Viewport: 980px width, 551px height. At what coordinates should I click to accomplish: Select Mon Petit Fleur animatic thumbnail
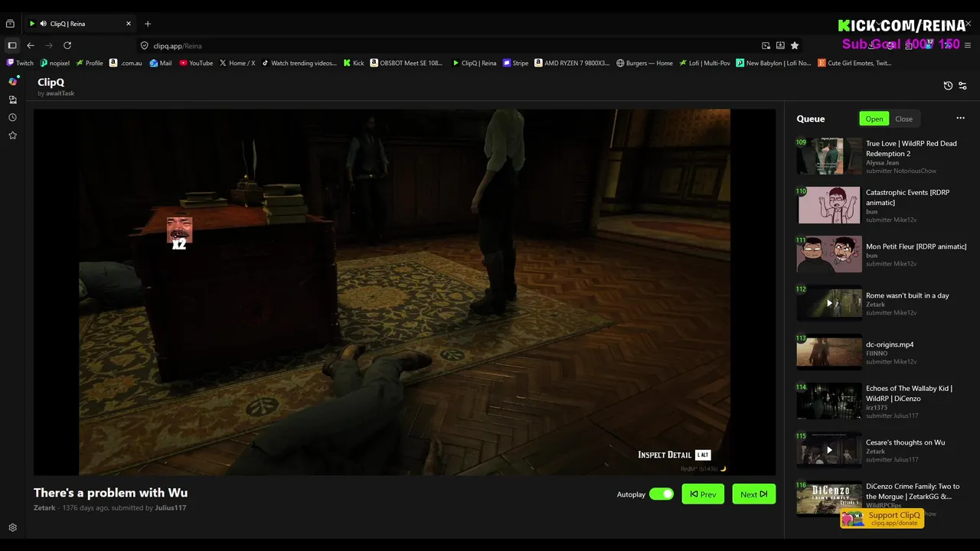tap(829, 254)
